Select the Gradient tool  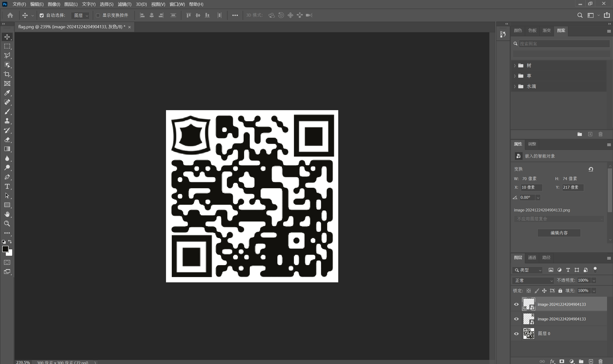[x=7, y=149]
